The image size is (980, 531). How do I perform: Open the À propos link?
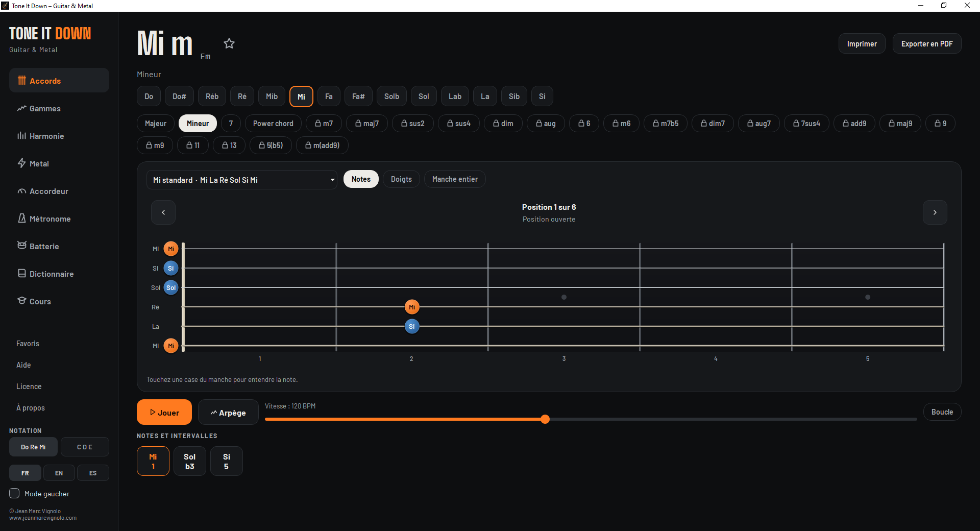[31, 408]
